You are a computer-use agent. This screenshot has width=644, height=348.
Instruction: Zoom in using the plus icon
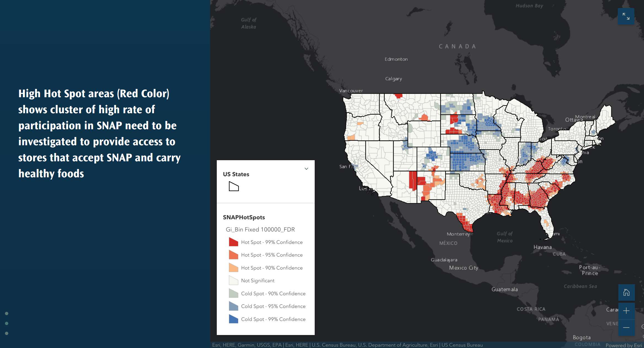point(627,311)
